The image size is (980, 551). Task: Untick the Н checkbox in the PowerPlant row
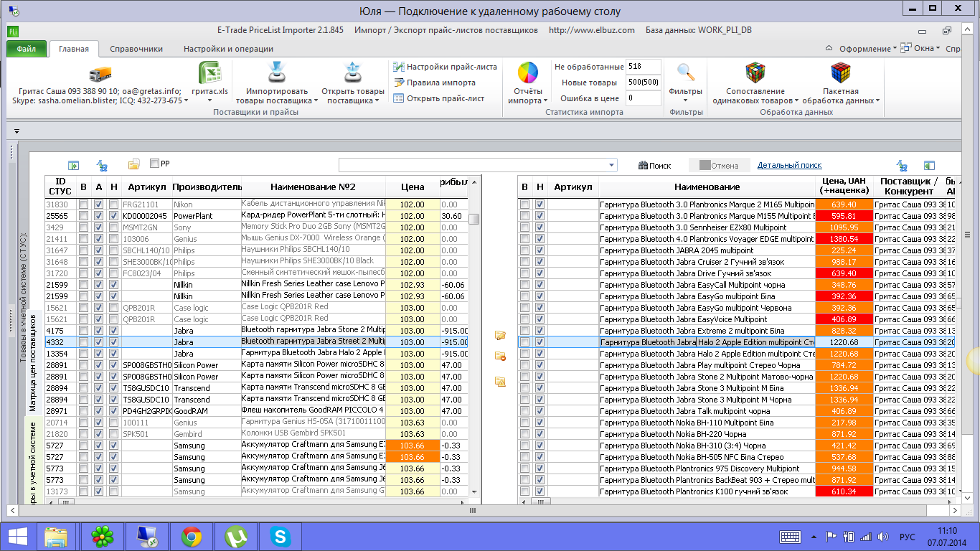[x=113, y=216]
